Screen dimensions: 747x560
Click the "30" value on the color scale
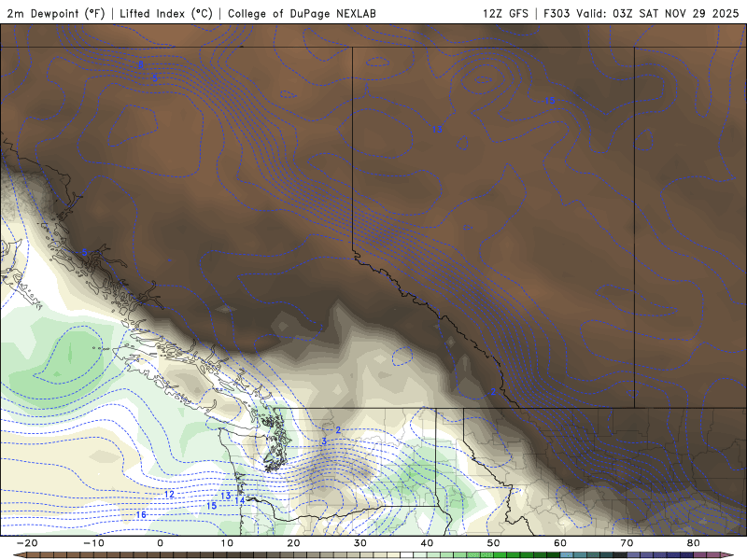click(x=360, y=543)
